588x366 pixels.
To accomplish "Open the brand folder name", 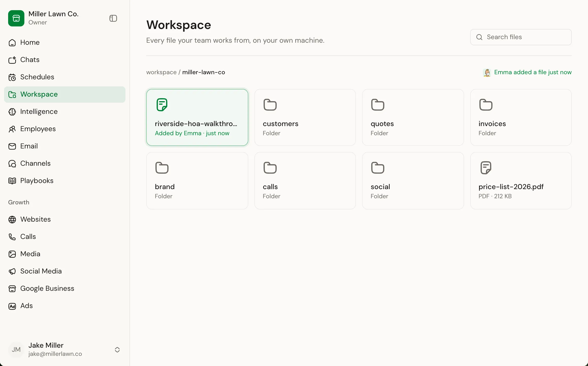I will coord(165,187).
